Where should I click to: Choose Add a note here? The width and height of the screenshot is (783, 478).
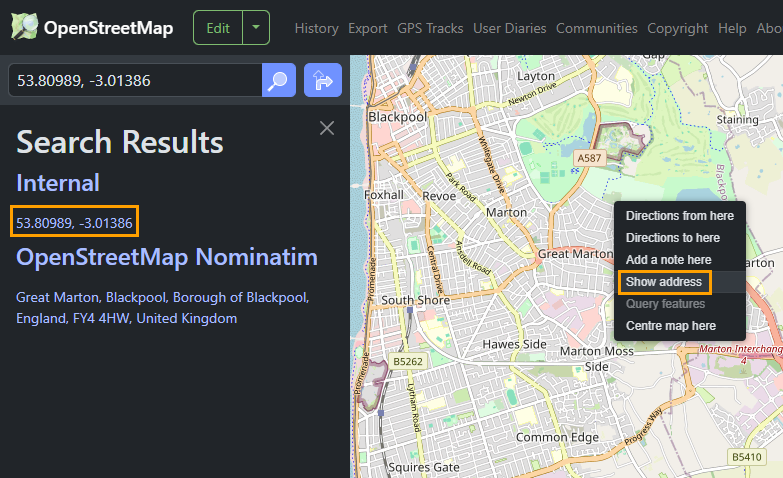(x=680, y=260)
